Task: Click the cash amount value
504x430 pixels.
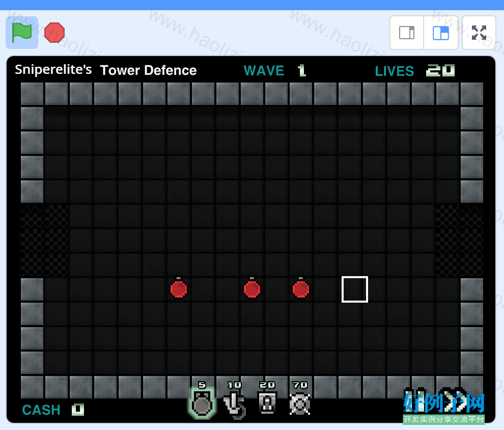Action: click(x=78, y=410)
